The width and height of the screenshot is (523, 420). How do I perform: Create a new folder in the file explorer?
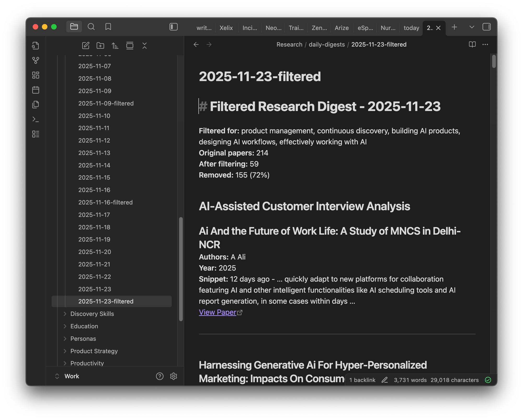tap(100, 45)
